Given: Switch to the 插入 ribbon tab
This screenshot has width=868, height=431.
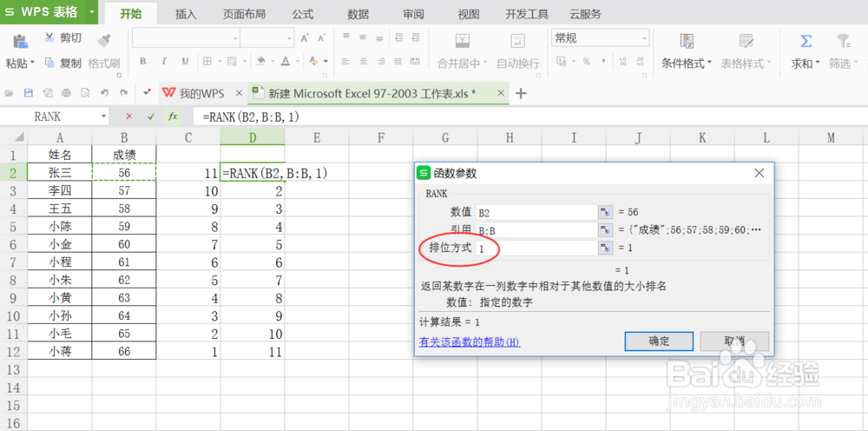Looking at the screenshot, I should [186, 15].
